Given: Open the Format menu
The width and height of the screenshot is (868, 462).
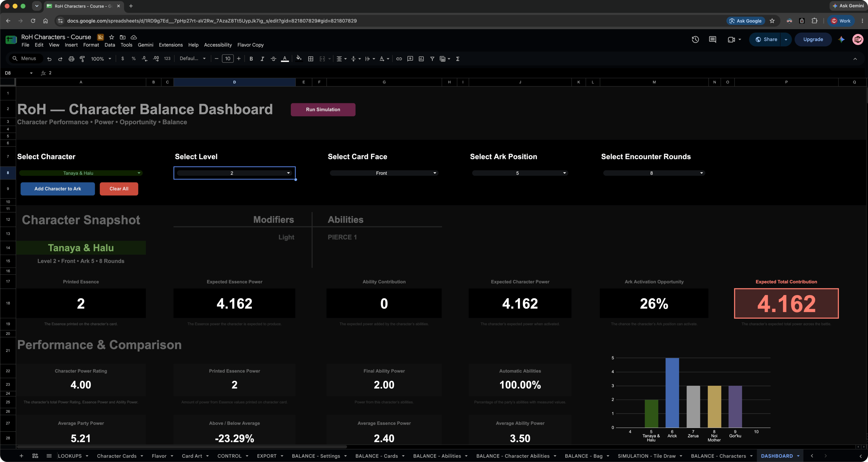Looking at the screenshot, I should (x=91, y=45).
